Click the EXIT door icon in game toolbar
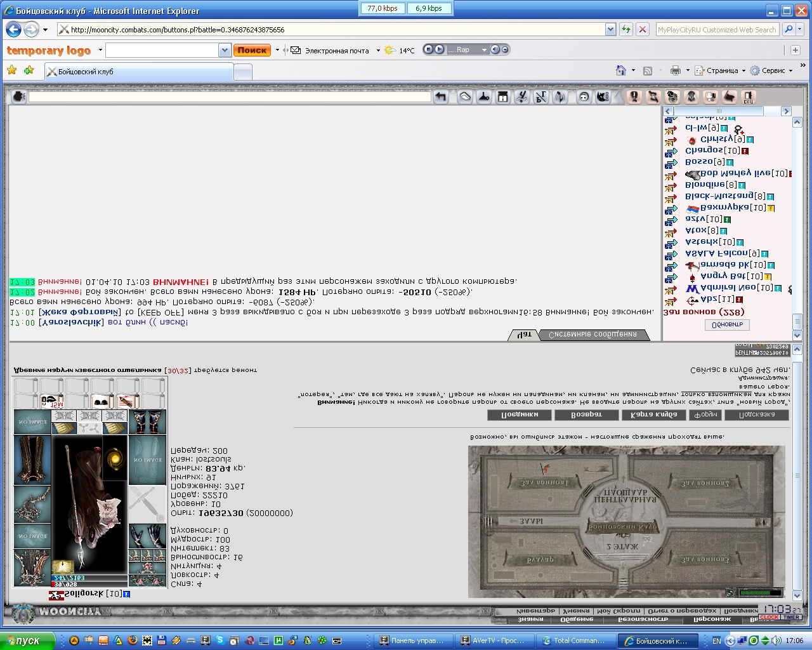The width and height of the screenshot is (812, 650). [x=749, y=96]
